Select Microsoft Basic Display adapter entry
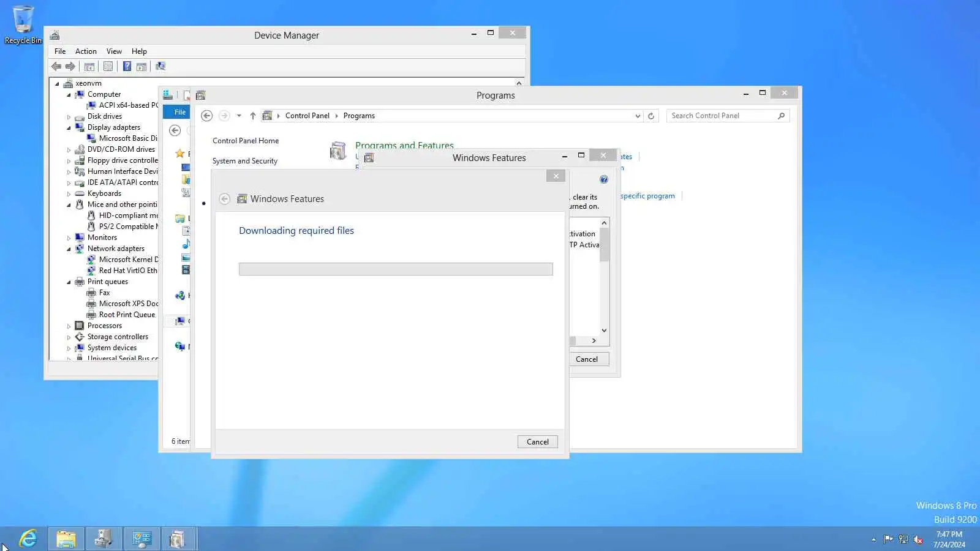This screenshot has height=551, width=980. (x=128, y=138)
